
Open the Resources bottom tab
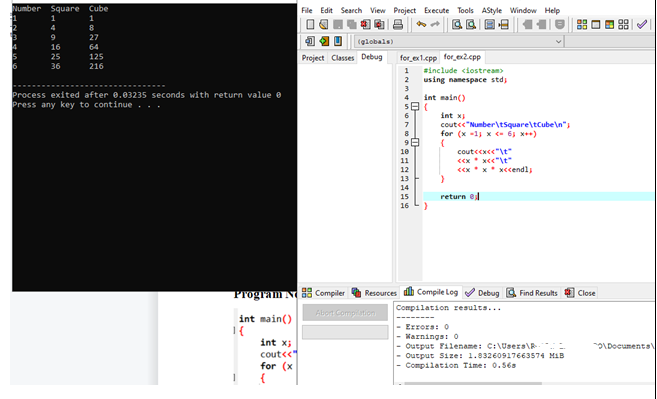click(374, 293)
